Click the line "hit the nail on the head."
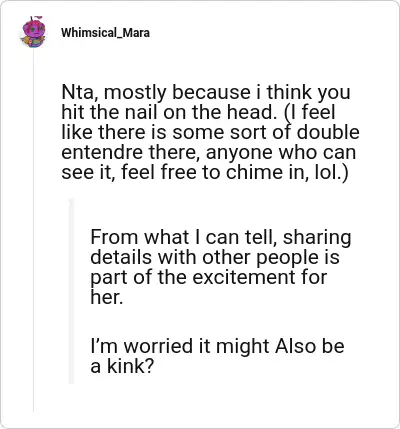This screenshot has width=400, height=429. pyautogui.click(x=170, y=112)
